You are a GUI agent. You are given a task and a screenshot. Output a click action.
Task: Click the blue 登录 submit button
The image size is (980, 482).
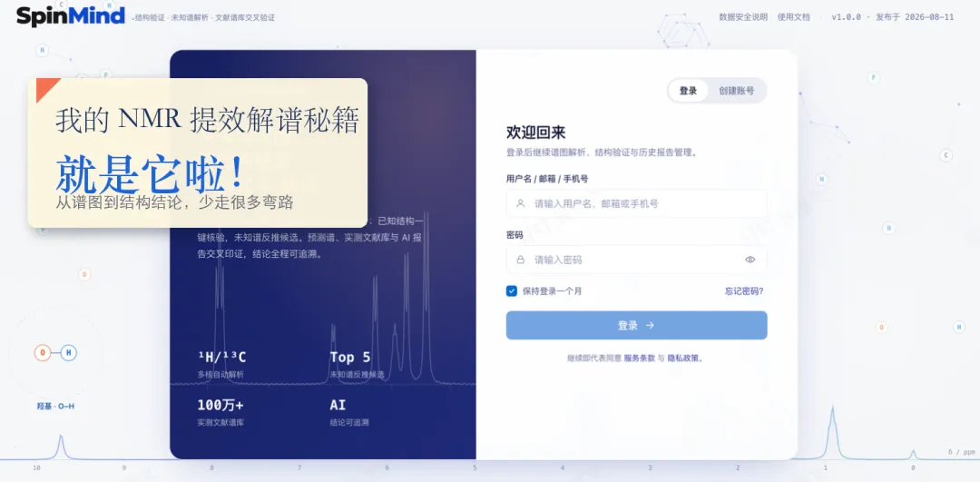tap(636, 325)
